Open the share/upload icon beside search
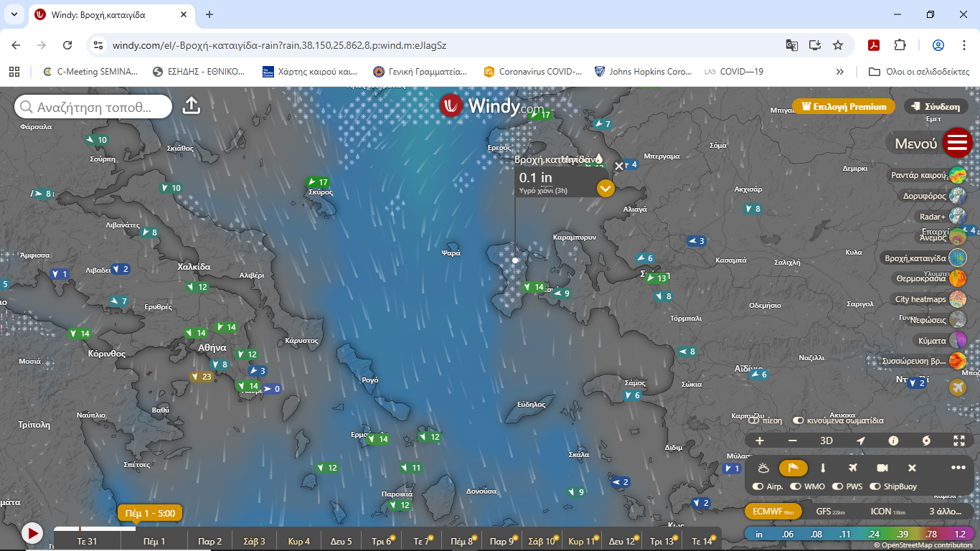The height and width of the screenshot is (551, 980). click(192, 106)
